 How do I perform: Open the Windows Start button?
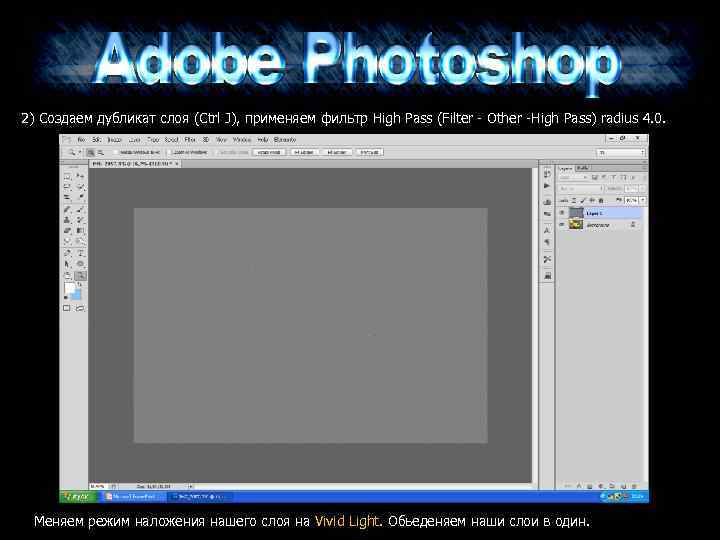point(78,497)
